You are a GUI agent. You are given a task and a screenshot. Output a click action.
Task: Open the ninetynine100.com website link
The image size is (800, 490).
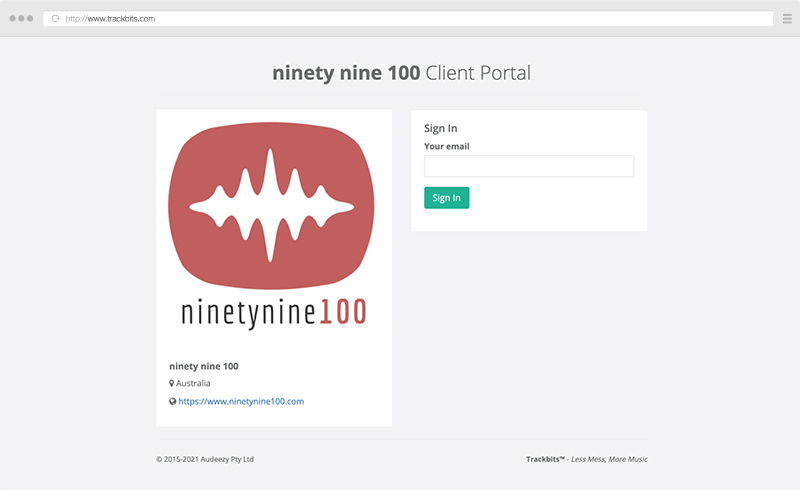point(241,401)
